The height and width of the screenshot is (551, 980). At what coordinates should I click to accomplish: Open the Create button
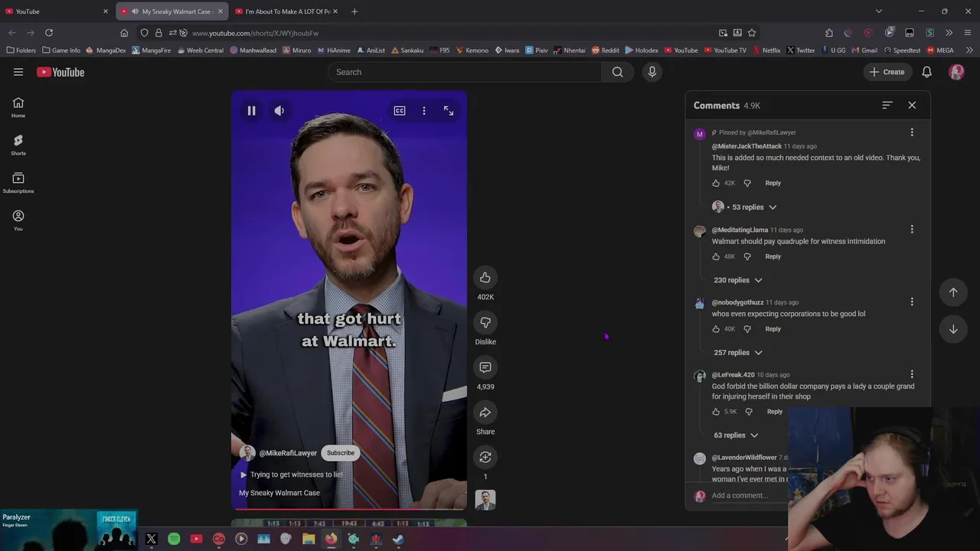887,72
